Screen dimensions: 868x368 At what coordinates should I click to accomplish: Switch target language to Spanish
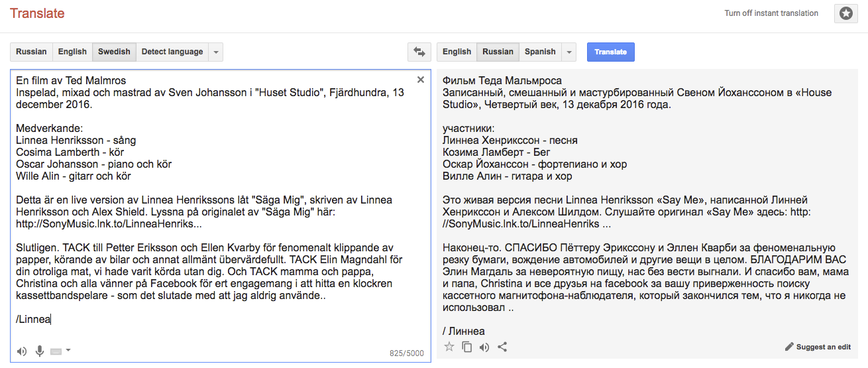[x=540, y=52]
